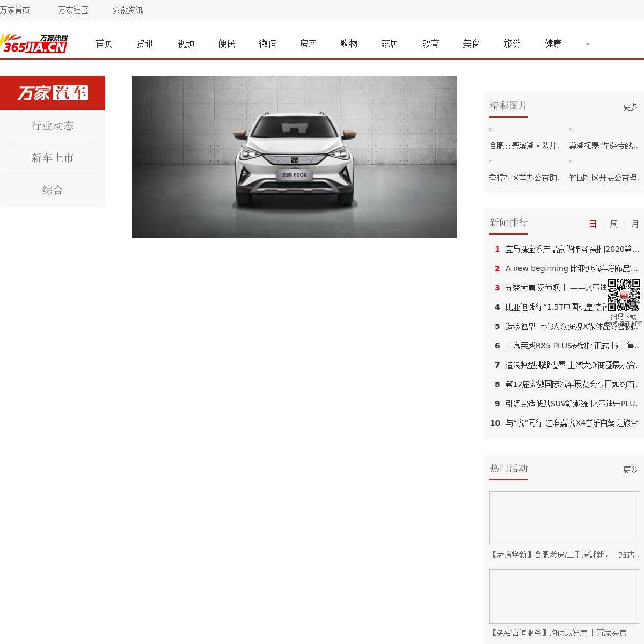Open ranked news 寻梦大唐 汉为观止

click(557, 288)
